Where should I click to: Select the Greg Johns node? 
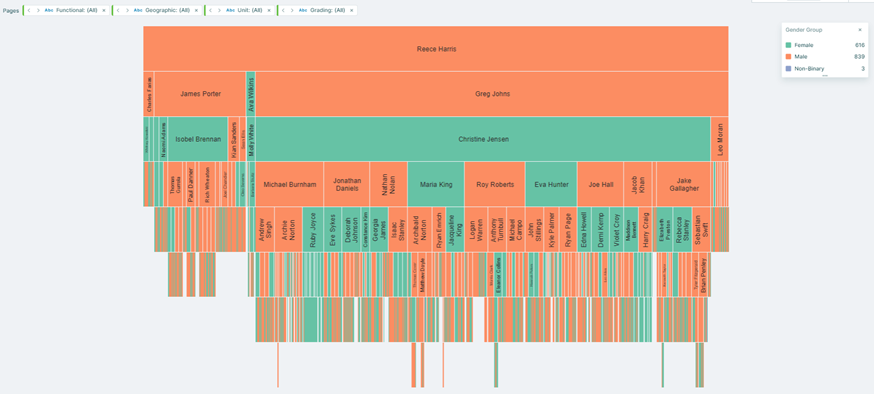tap(492, 94)
